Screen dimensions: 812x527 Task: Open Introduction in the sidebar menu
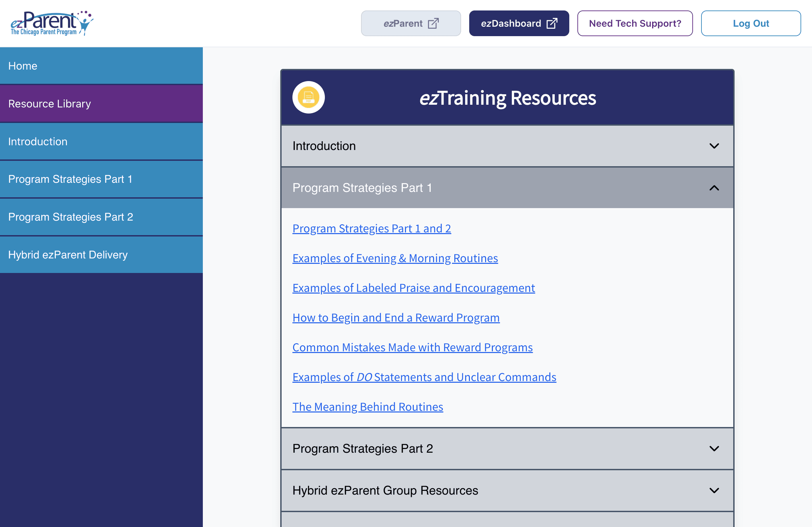click(x=101, y=142)
